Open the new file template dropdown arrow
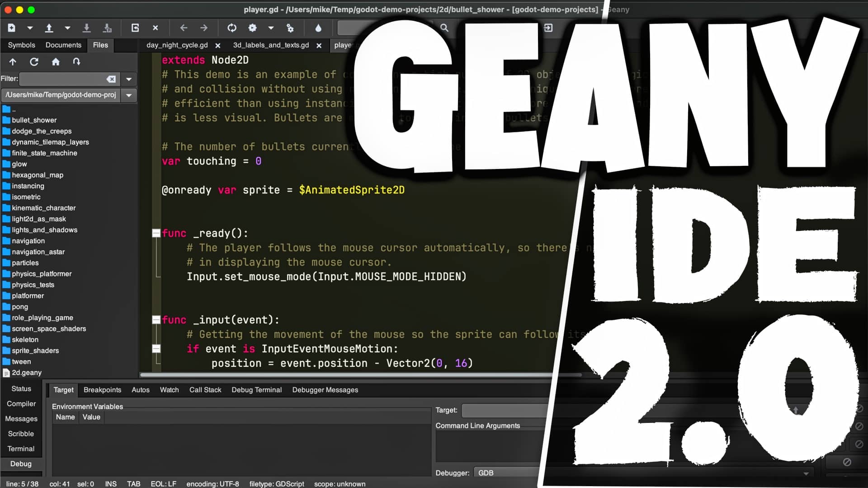 (30, 28)
